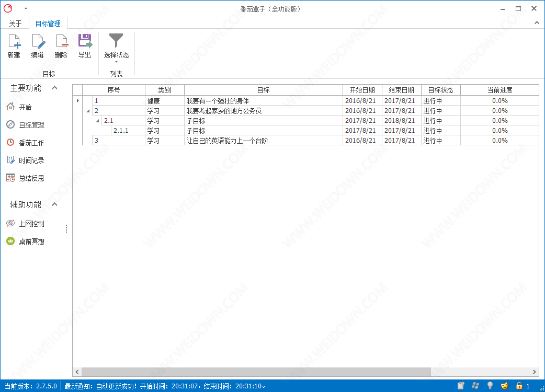Collapse tree row 2 with its triangle

[88, 111]
